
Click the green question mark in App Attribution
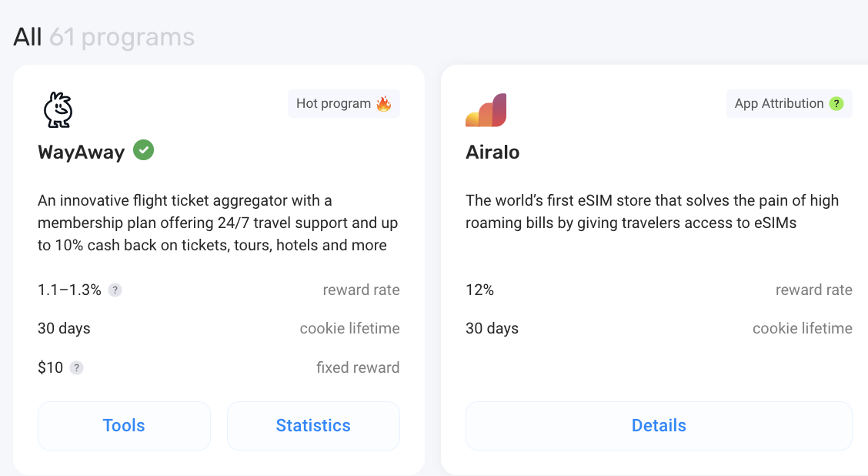tap(836, 104)
